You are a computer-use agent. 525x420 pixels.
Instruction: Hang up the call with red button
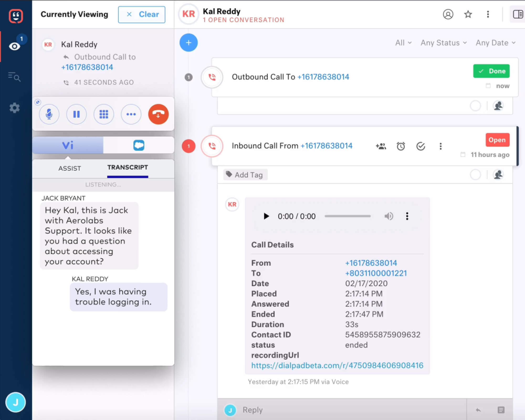point(158,114)
